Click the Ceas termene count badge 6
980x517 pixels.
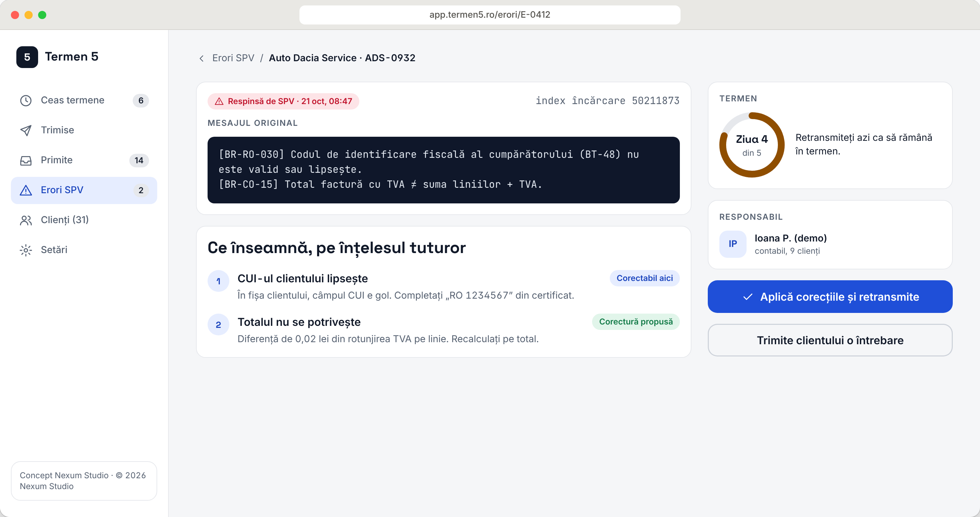[141, 100]
